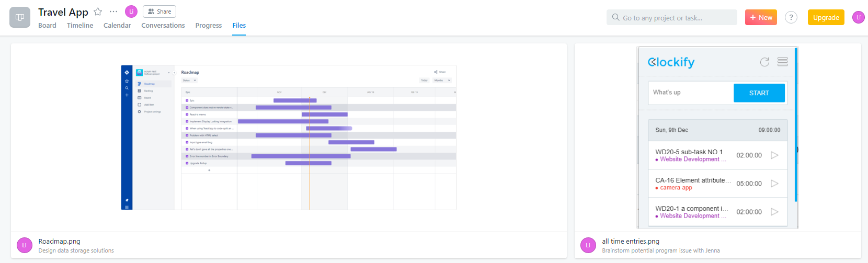The height and width of the screenshot is (263, 868).
Task: Open the help question mark icon
Action: pos(791,17)
